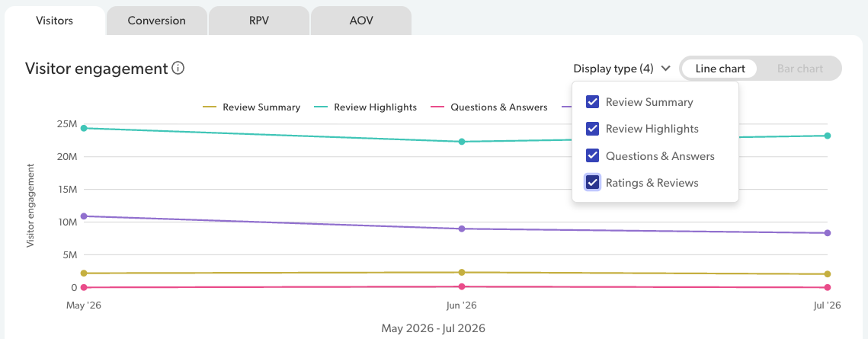Image resolution: width=868 pixels, height=339 pixels.
Task: Click the Jul '26 axis label
Action: [x=828, y=305]
